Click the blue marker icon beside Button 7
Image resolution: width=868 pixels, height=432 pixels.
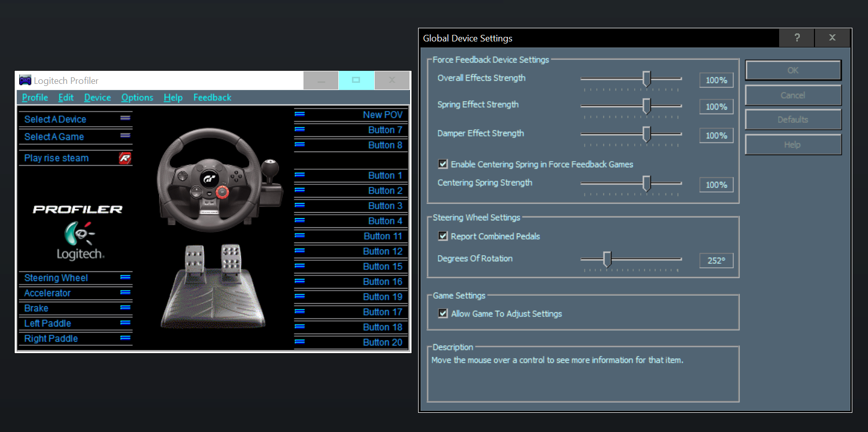click(299, 129)
